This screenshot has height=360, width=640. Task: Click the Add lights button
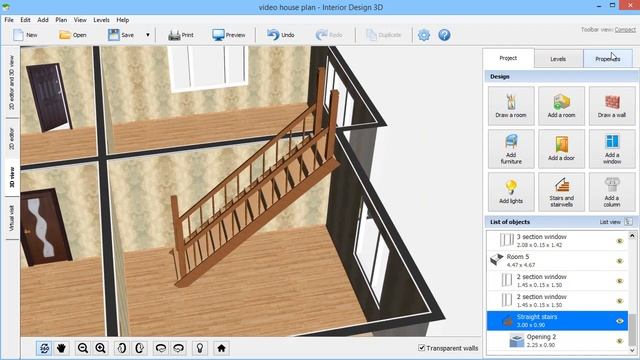click(x=511, y=192)
